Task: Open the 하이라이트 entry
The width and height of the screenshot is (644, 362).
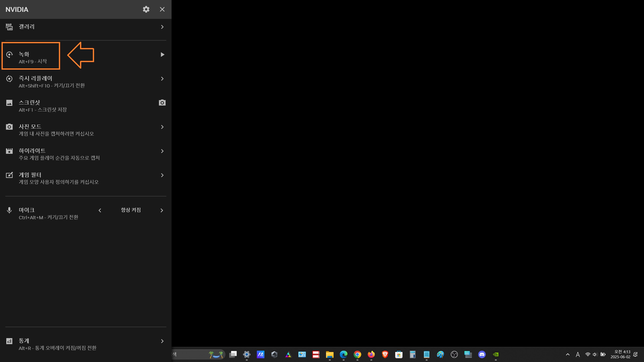Action: click(86, 154)
